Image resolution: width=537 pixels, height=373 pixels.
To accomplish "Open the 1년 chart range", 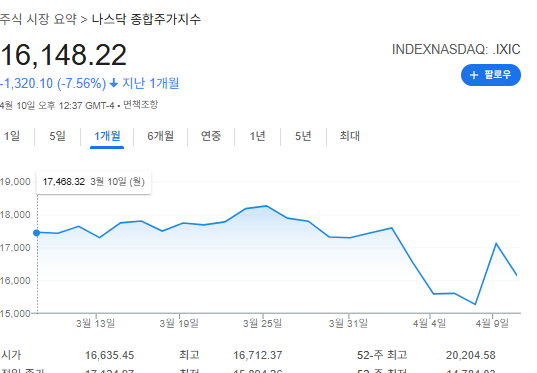I will tap(257, 136).
